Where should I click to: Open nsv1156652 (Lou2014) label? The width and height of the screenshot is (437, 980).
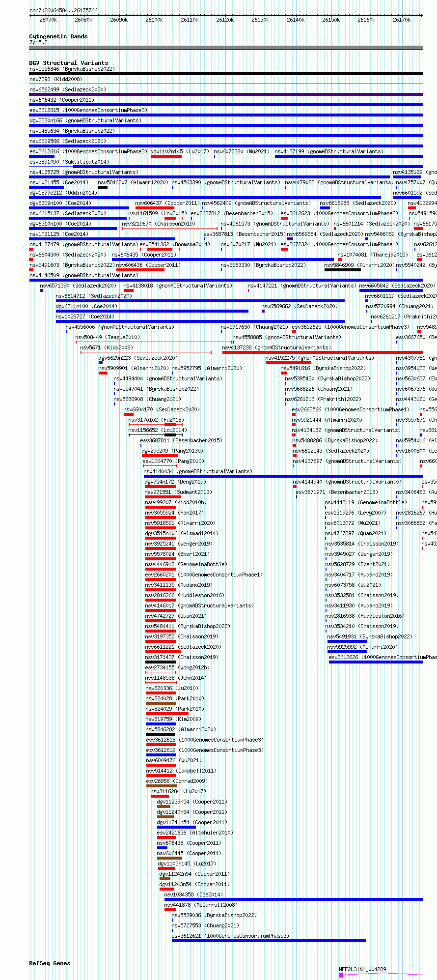(158, 431)
